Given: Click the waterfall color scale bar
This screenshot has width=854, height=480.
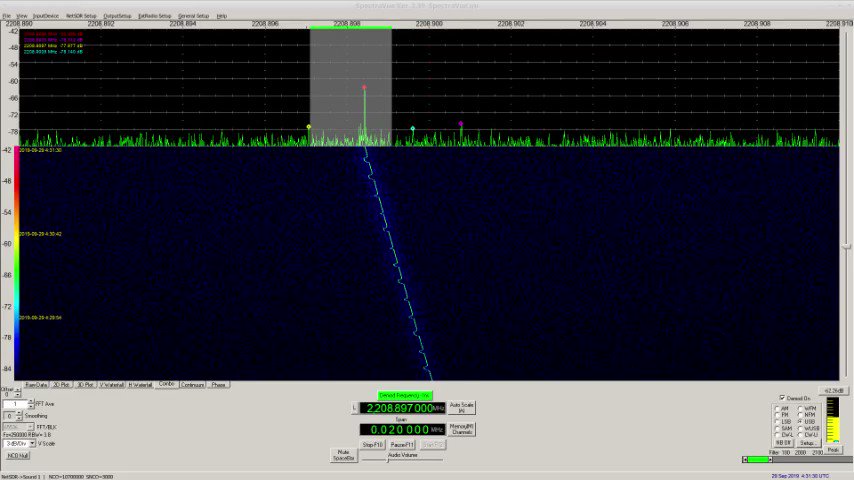Looking at the screenshot, I should 17,262.
